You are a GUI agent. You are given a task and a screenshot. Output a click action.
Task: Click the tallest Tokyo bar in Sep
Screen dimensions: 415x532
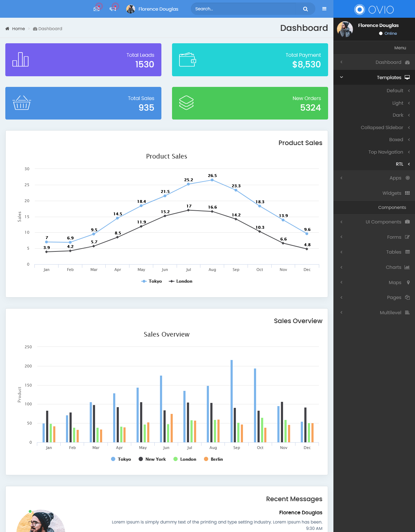tap(232, 401)
